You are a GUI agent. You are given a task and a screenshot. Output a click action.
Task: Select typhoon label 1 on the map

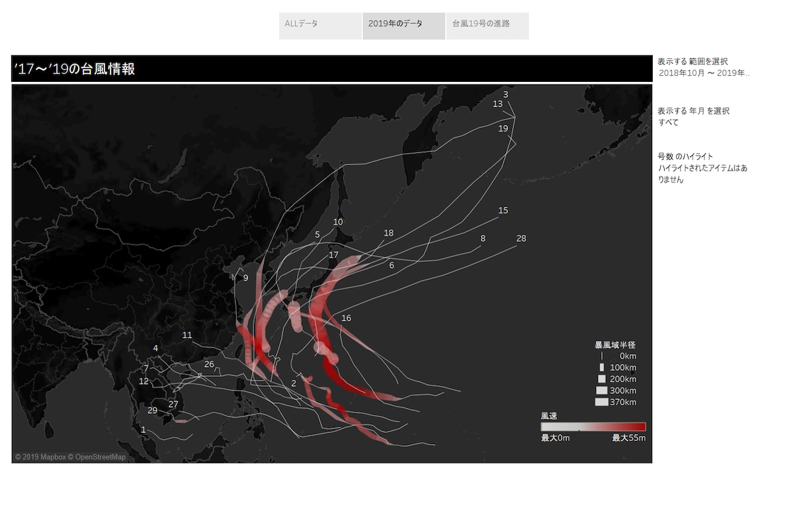pos(144,430)
